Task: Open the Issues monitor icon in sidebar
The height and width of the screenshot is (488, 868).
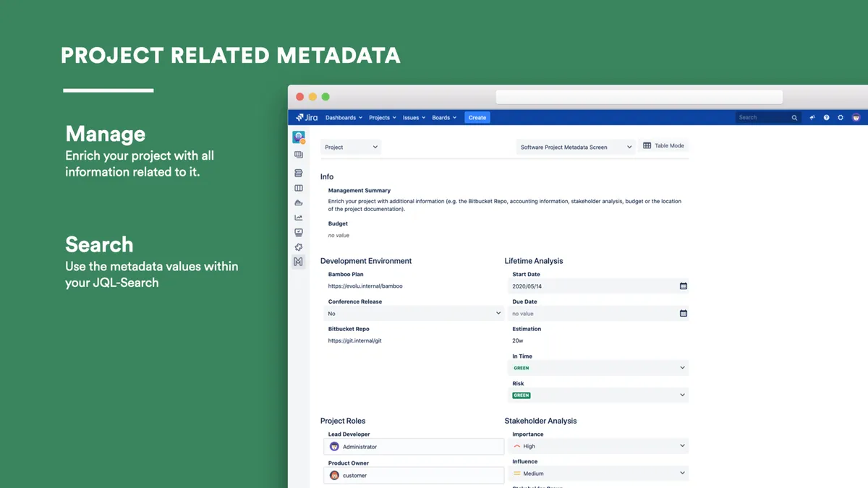Action: [x=299, y=233]
